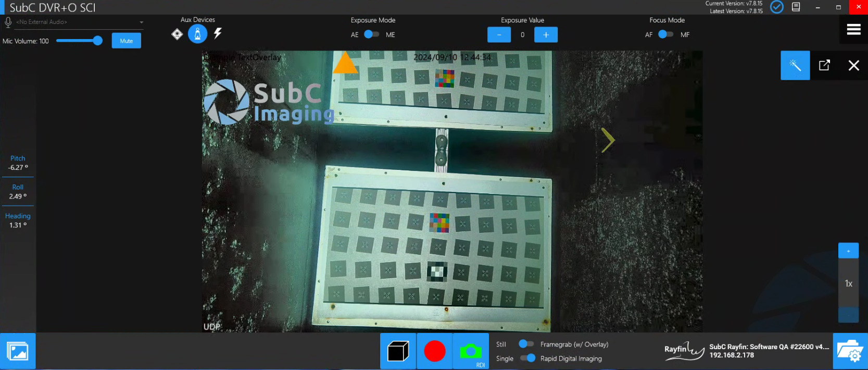The image size is (868, 370).
Task: Expand the external audio source dropdown
Action: click(141, 22)
